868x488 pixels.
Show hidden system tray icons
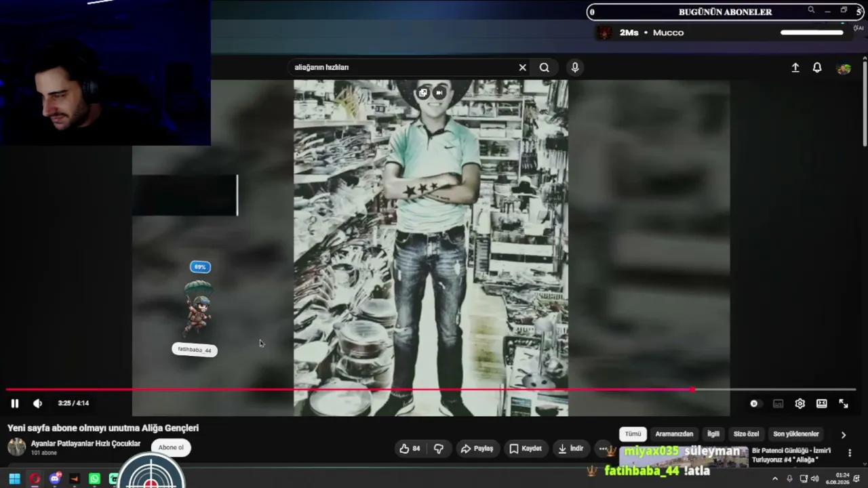[775, 479]
